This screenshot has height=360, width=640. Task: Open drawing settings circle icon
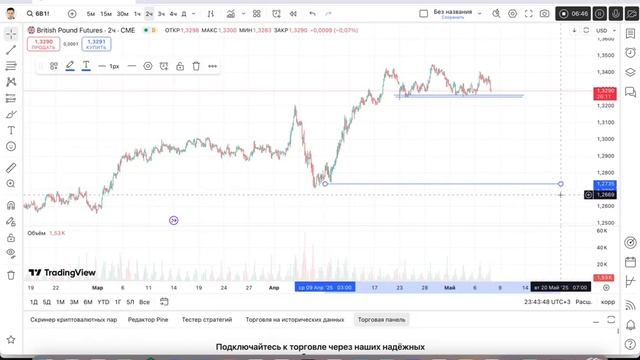(x=148, y=66)
